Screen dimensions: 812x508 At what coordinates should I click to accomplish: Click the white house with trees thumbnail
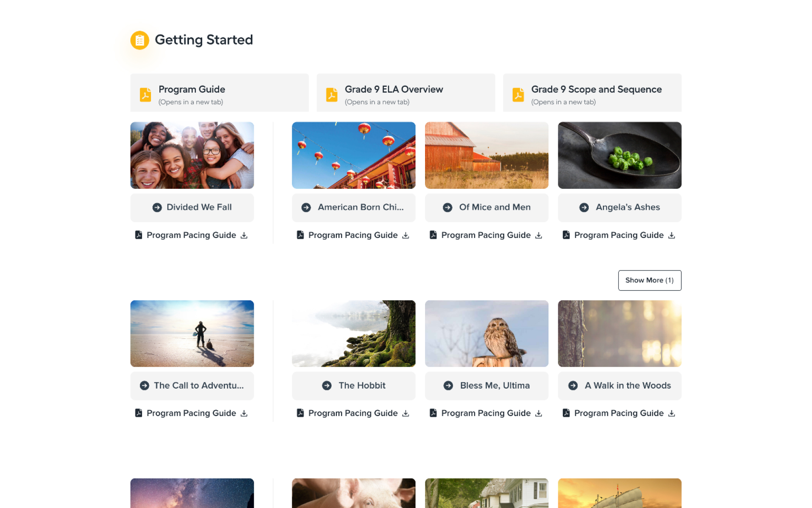click(x=486, y=493)
